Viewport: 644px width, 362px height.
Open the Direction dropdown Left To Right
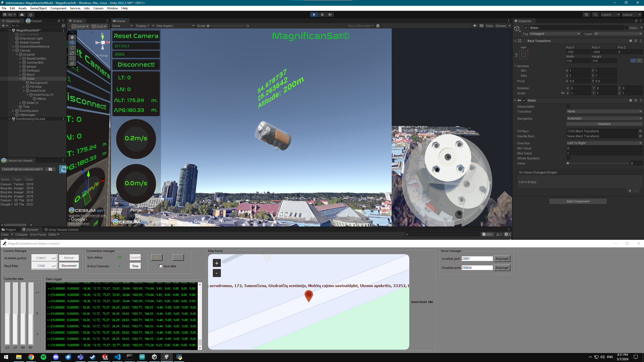click(604, 143)
